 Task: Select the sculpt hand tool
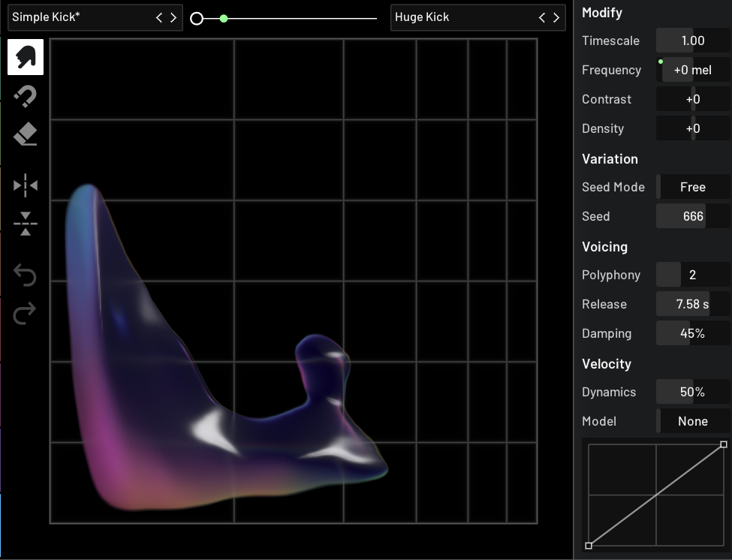(26, 57)
